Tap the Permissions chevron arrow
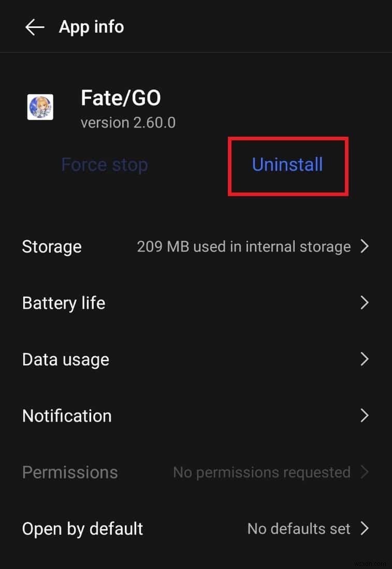The image size is (392, 569). point(365,472)
